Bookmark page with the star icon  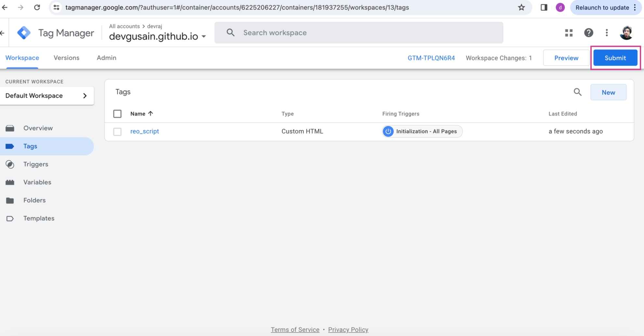click(521, 7)
